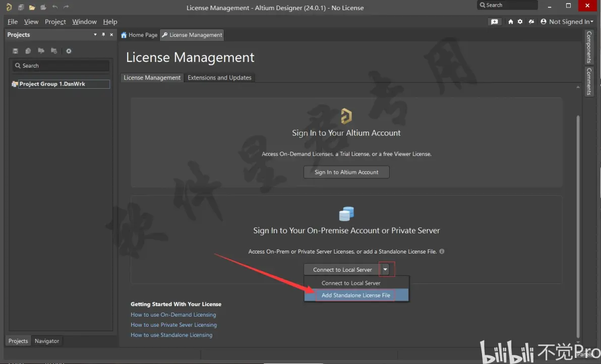Click the Project Group workspace icon
Screen dimensions: 601x364
[x=15, y=84]
